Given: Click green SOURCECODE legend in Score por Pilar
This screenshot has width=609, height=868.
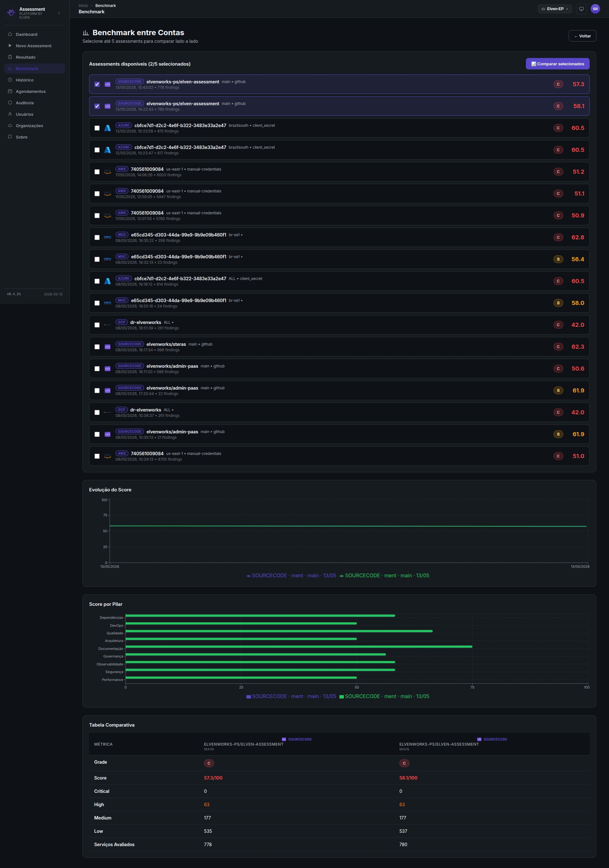Looking at the screenshot, I should tap(384, 696).
